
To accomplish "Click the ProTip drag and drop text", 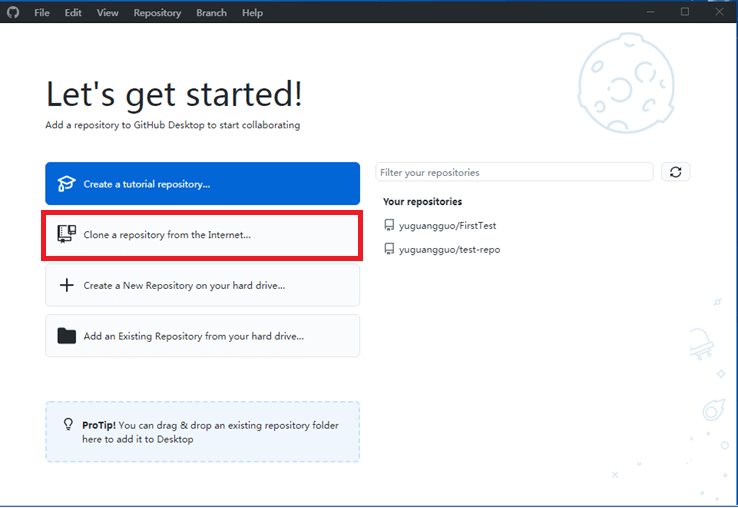I will [210, 432].
